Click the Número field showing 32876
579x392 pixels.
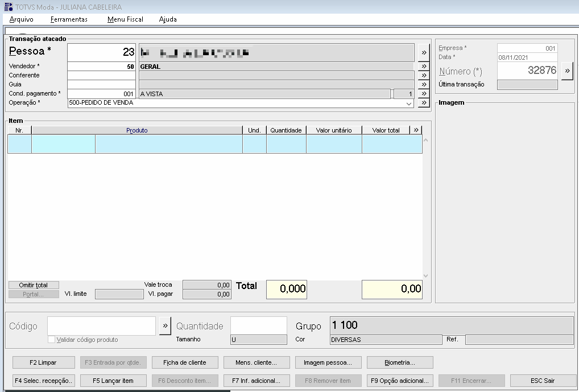pos(527,70)
